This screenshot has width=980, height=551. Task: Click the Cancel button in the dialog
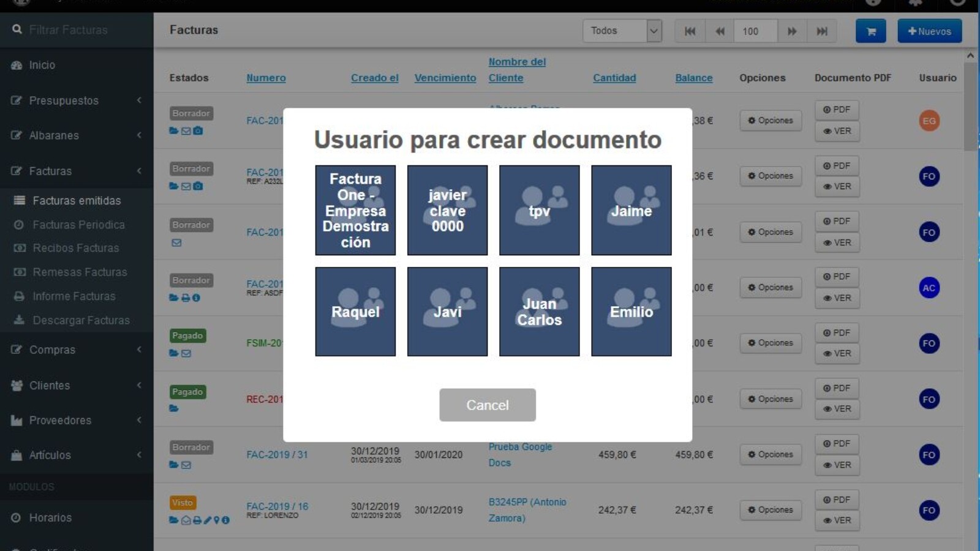487,405
